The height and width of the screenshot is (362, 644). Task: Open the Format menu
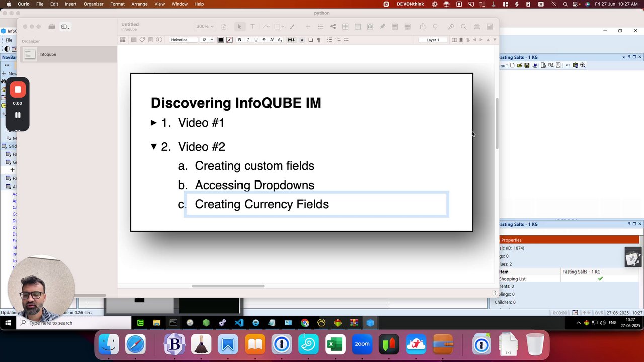coord(117,4)
